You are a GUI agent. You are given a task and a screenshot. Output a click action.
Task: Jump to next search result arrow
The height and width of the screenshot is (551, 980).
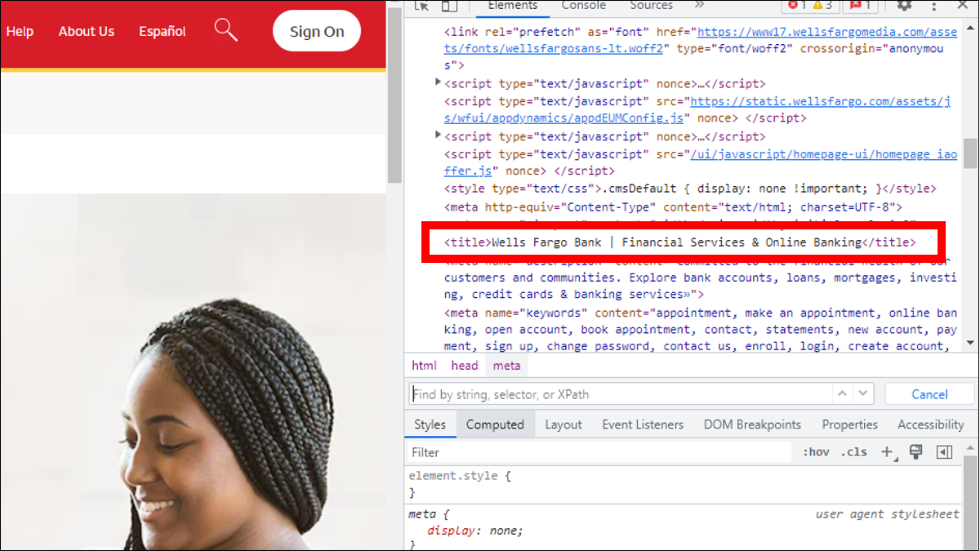click(863, 393)
